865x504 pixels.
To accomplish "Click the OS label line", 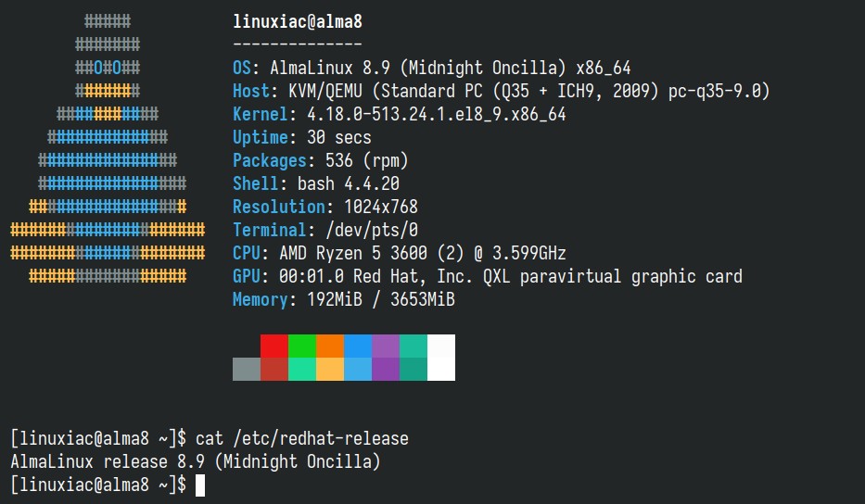I will tap(431, 68).
